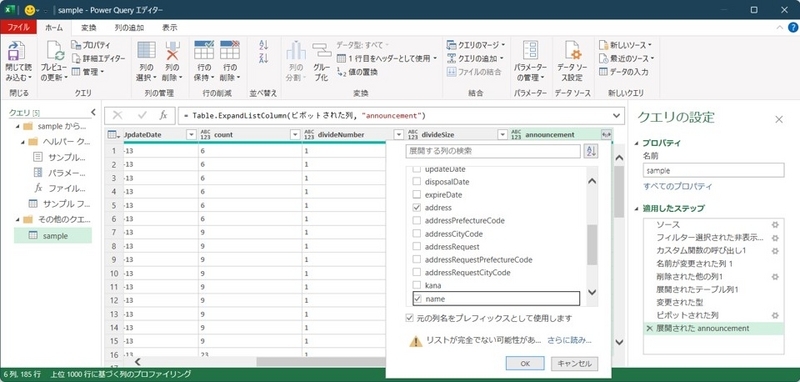Check the kana checkbox
800x382 pixels.
(x=416, y=286)
